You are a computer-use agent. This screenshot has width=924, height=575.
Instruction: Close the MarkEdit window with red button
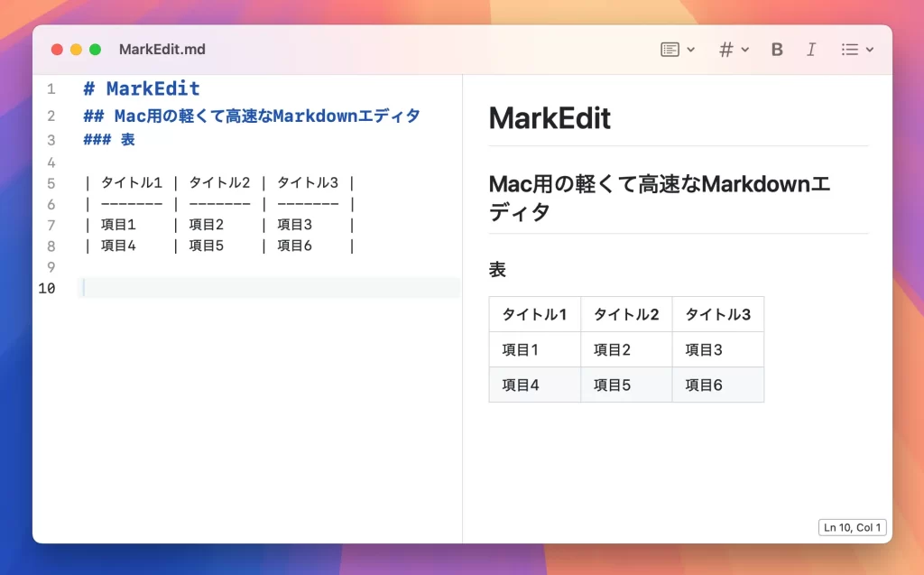click(57, 50)
